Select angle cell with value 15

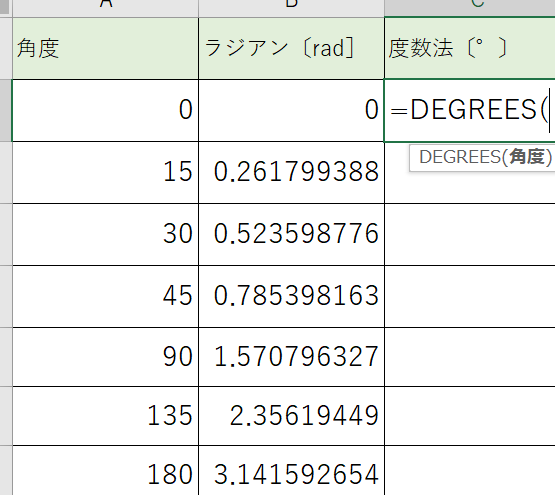(x=105, y=172)
